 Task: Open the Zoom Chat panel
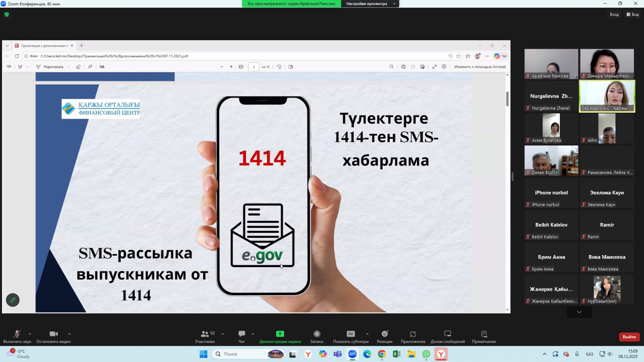tap(242, 336)
